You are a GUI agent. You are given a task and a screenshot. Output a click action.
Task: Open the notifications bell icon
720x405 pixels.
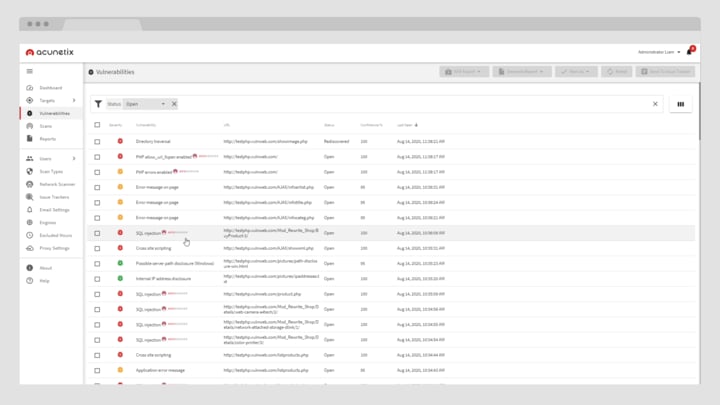coord(690,51)
